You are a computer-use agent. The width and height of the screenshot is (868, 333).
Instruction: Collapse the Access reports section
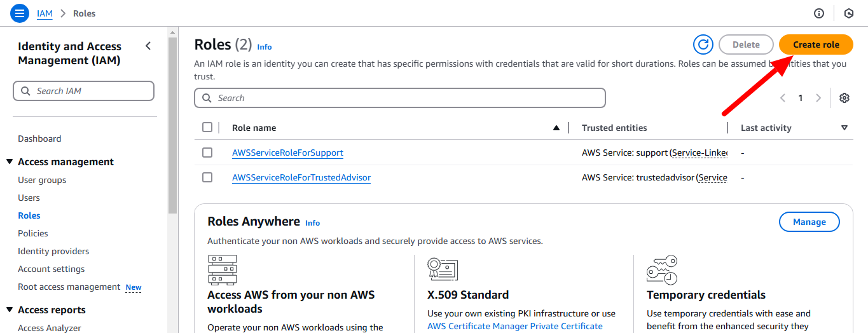[10, 309]
